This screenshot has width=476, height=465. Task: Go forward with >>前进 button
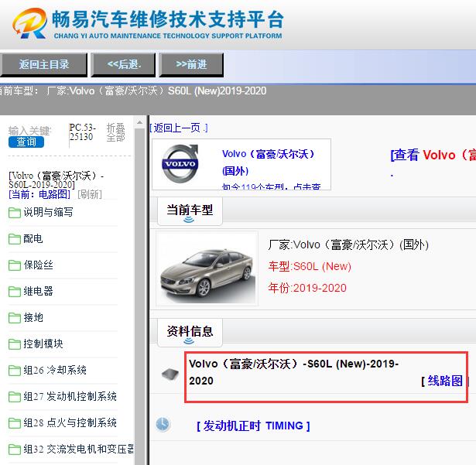[x=191, y=64]
